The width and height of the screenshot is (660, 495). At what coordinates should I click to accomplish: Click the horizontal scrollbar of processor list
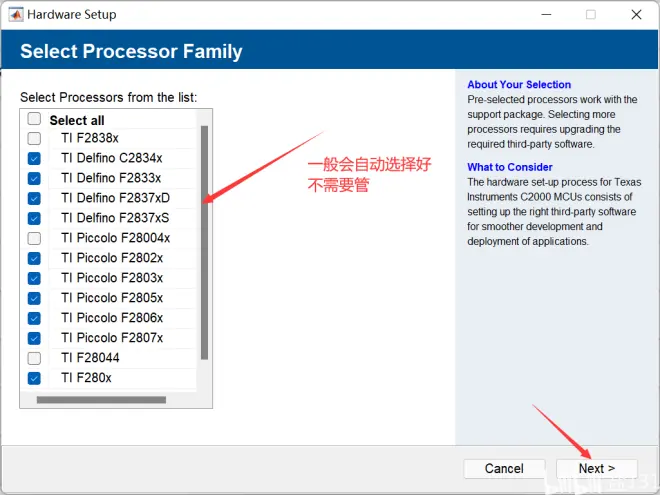pos(101,400)
